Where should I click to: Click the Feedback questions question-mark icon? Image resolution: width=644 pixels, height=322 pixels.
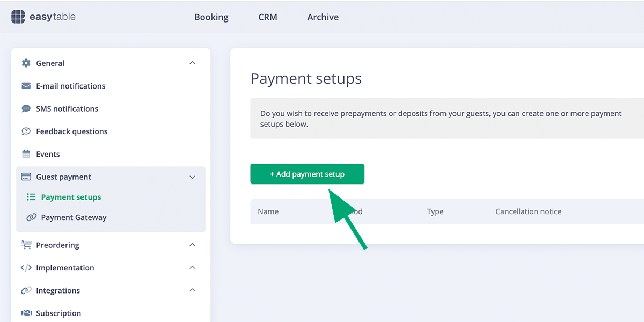pos(25,131)
